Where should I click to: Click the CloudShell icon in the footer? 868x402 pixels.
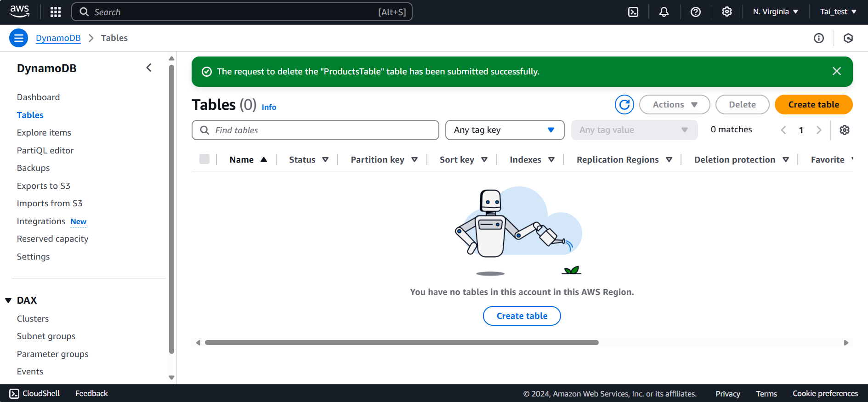coord(14,394)
